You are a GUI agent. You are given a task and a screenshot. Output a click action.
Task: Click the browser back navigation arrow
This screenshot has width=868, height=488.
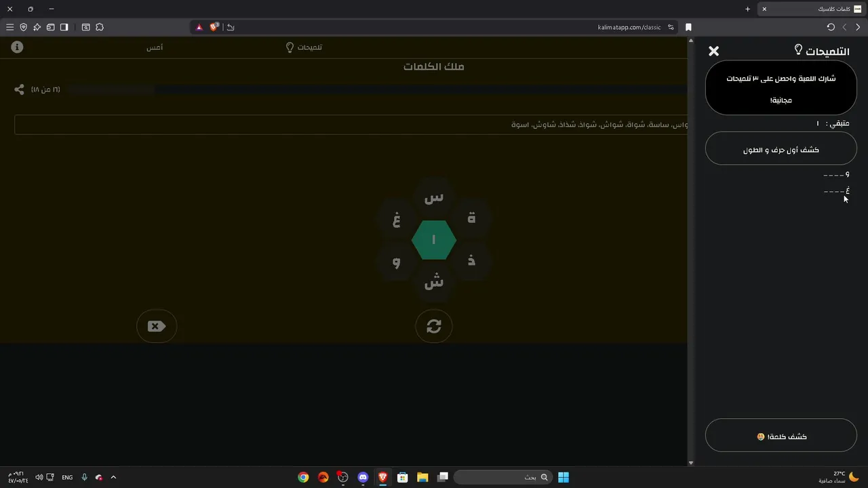858,27
